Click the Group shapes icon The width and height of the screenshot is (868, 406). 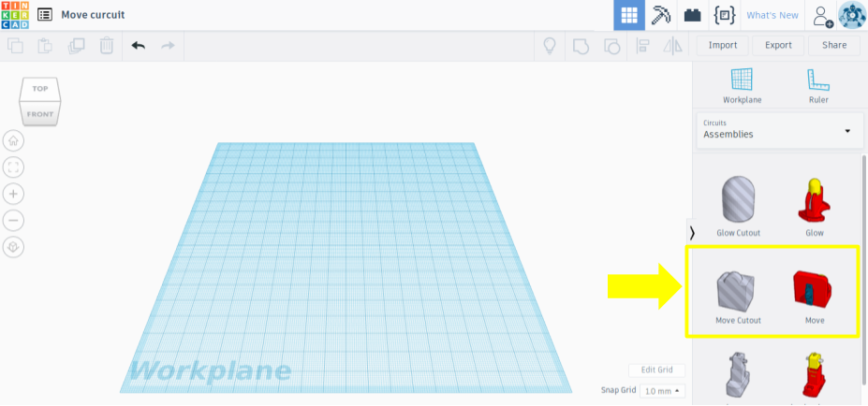coord(581,46)
